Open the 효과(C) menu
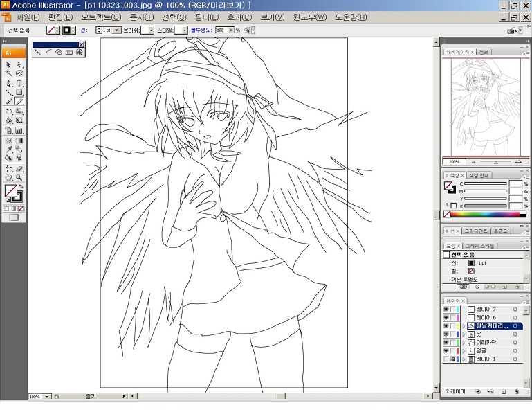 pos(239,17)
